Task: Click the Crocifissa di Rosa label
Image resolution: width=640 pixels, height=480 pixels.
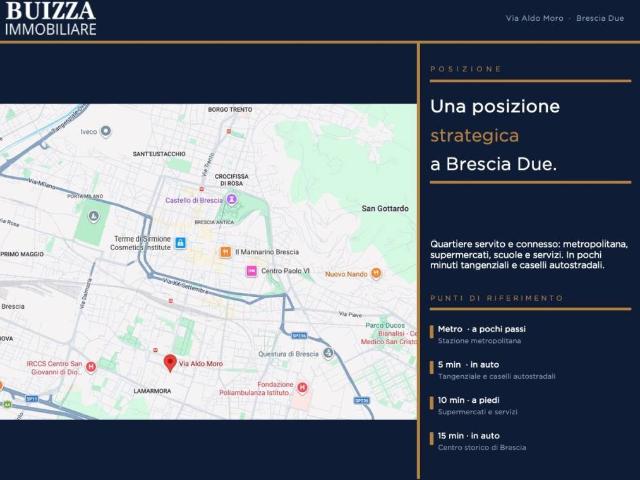Action: tap(232, 180)
